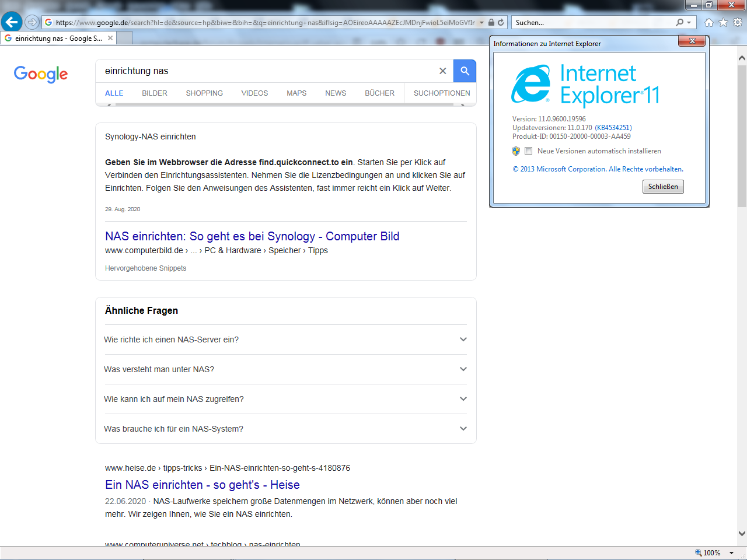The image size is (747, 560).
Task: Click the shield icon in the Explorer dialog
Action: tap(516, 150)
